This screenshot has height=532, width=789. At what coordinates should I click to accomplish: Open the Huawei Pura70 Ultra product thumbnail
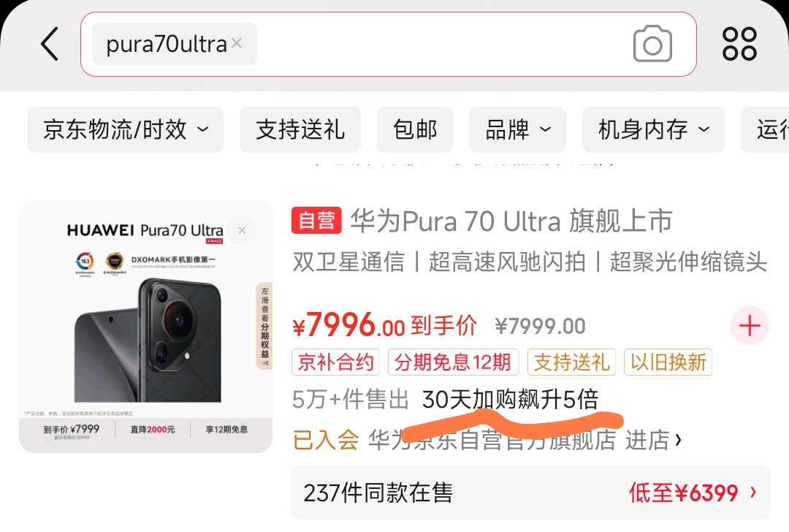click(x=146, y=326)
